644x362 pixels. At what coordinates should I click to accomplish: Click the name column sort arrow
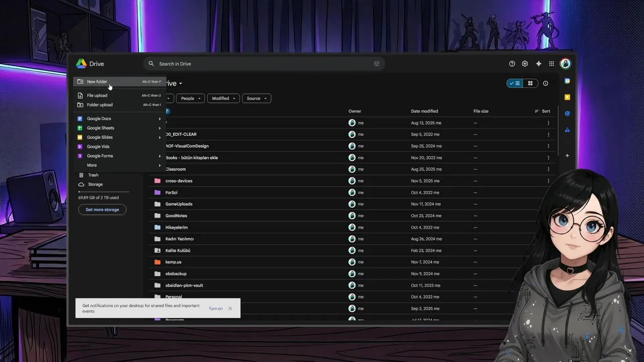[168, 111]
